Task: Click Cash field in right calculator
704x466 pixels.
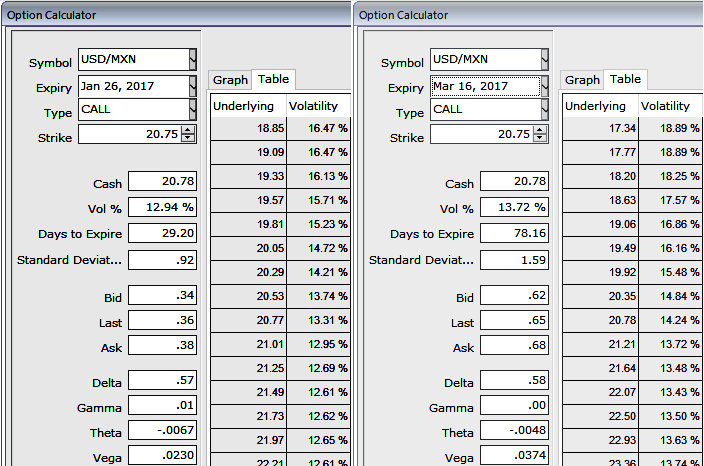Action: click(515, 181)
